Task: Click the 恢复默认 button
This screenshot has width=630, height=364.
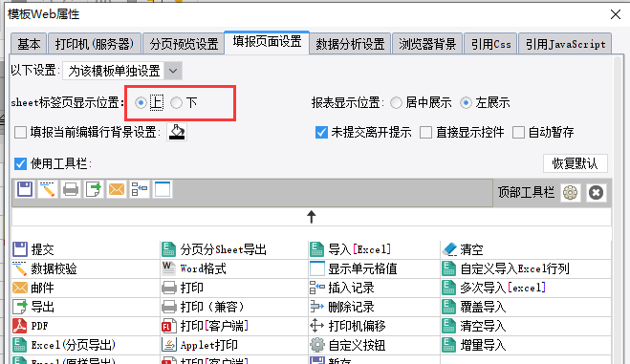Action: (575, 163)
